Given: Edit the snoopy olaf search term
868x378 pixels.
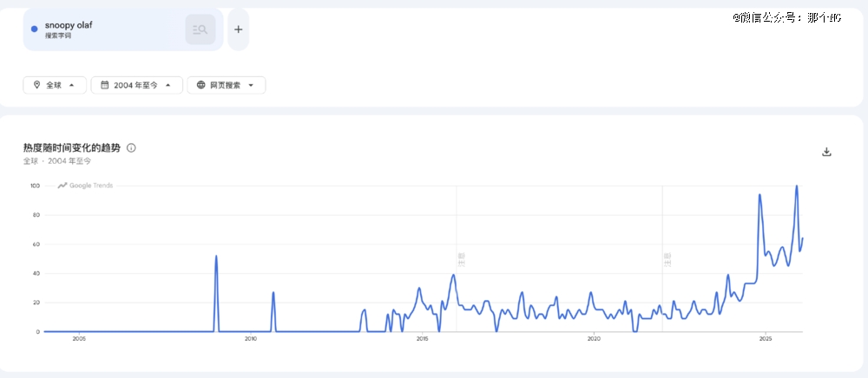Looking at the screenshot, I should [68, 25].
